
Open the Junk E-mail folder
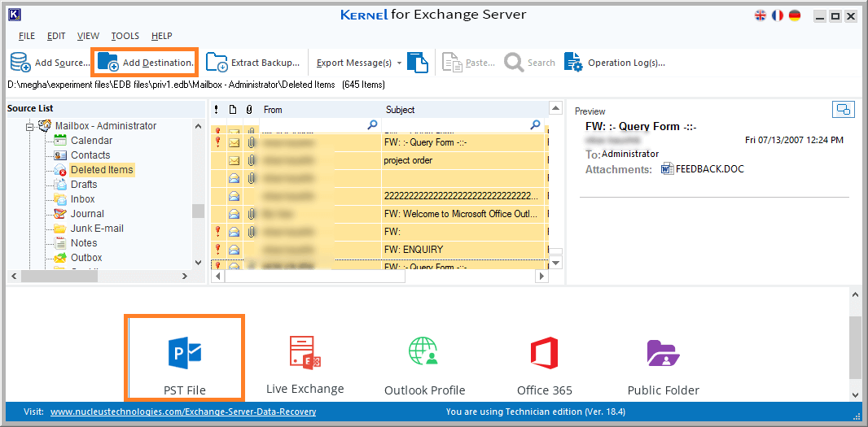coord(97,229)
